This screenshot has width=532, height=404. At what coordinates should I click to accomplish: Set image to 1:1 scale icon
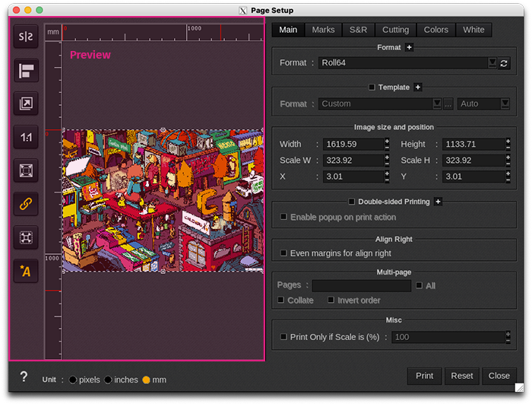26,137
